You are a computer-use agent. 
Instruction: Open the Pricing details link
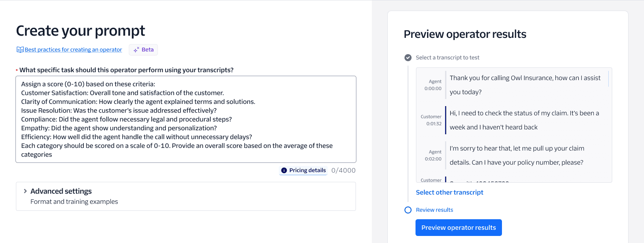pos(307,170)
